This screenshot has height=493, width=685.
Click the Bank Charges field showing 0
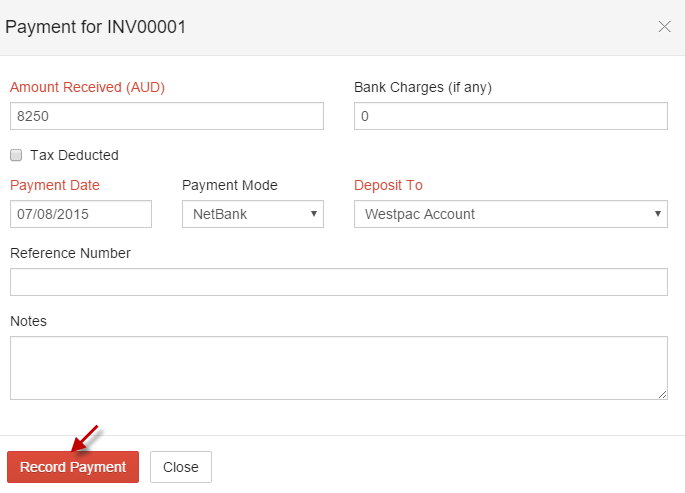[x=511, y=116]
